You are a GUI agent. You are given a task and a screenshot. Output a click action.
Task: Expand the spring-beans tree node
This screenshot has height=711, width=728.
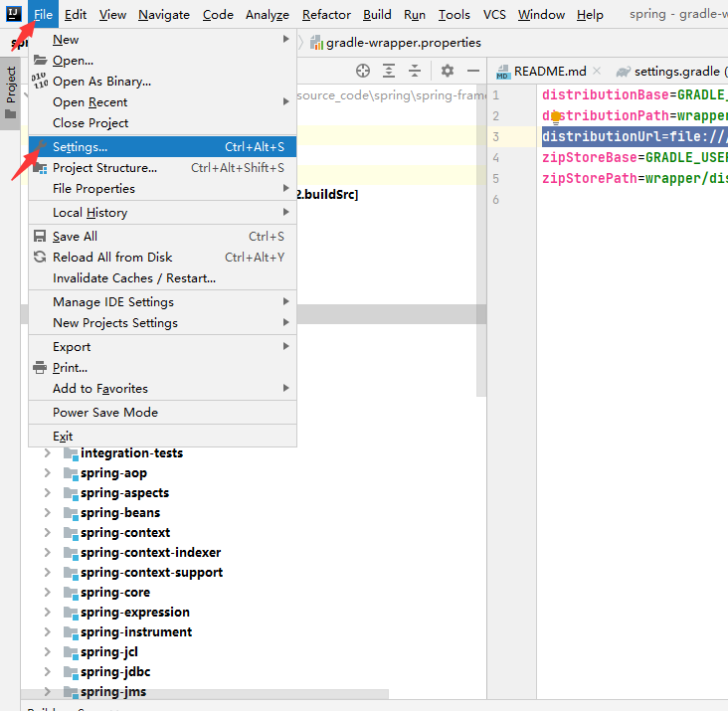point(47,513)
